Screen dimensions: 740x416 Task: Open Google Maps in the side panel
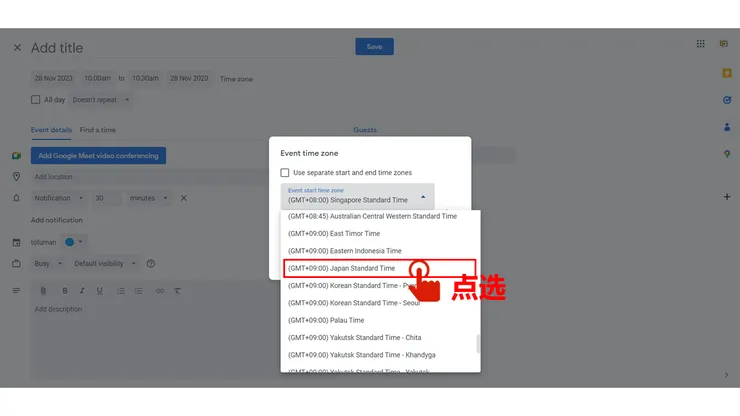point(727,154)
